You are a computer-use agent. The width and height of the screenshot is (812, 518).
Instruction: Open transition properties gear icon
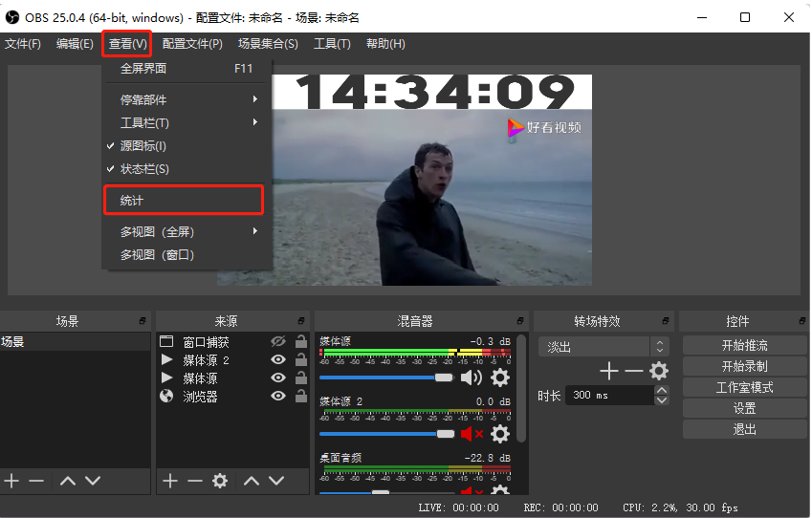659,371
